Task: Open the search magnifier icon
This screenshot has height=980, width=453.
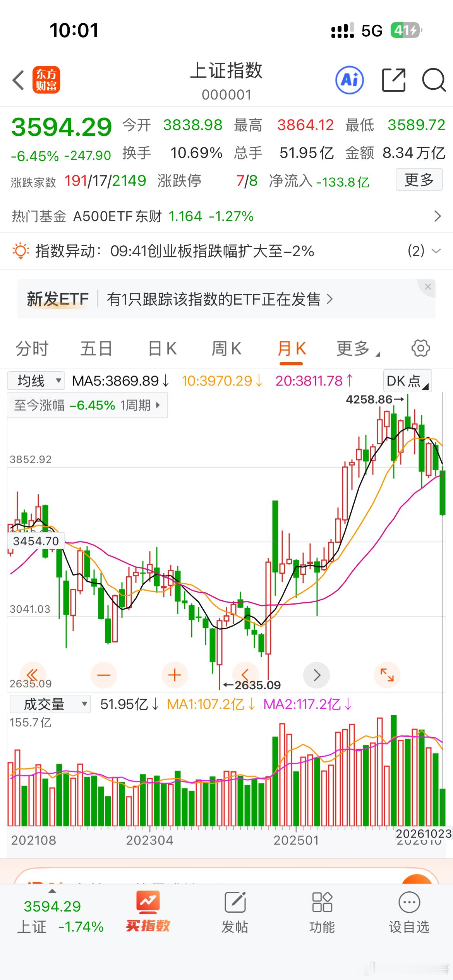Action: (x=434, y=80)
